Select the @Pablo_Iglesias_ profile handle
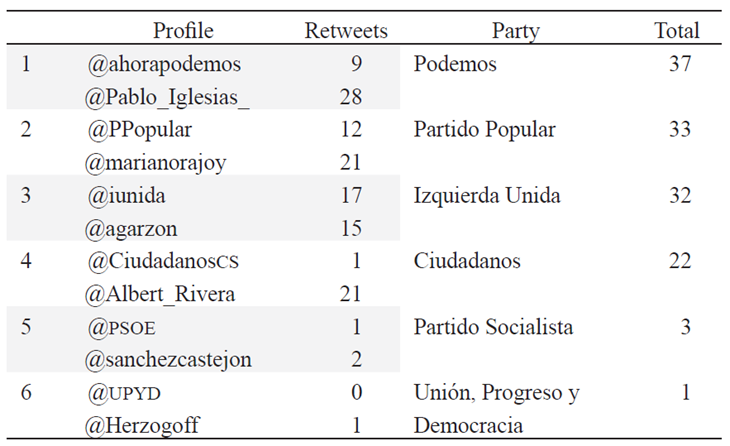Image resolution: width=730 pixels, height=446 pixels. click(169, 99)
